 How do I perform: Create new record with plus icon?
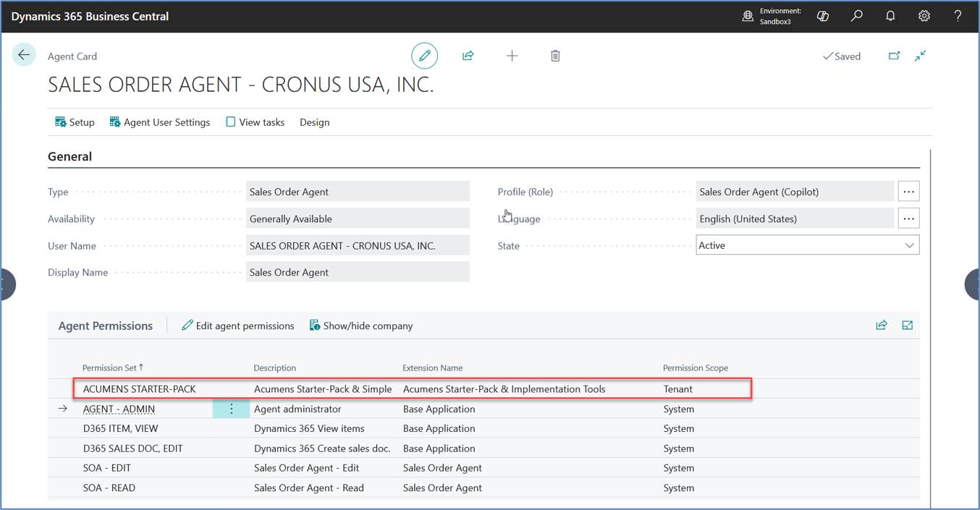click(512, 56)
